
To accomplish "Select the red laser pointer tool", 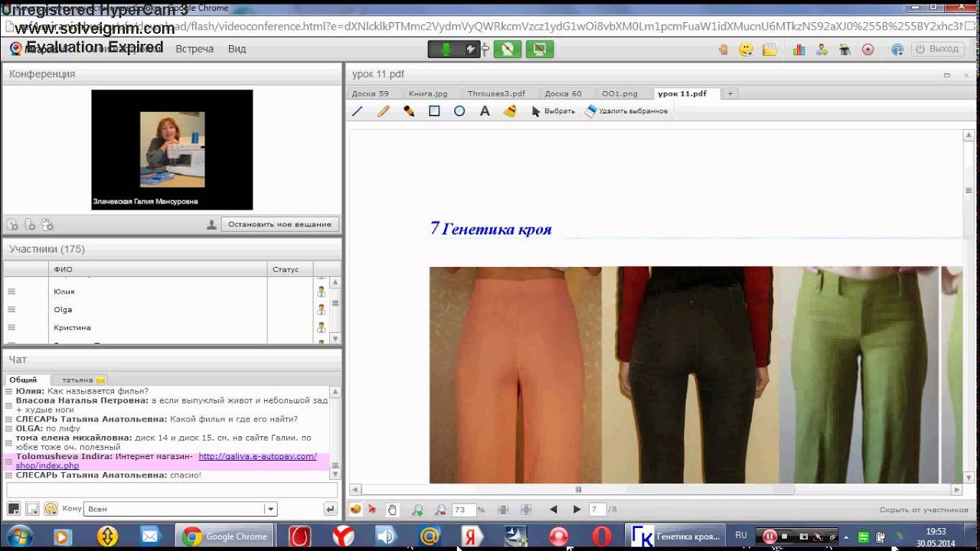I will click(373, 510).
